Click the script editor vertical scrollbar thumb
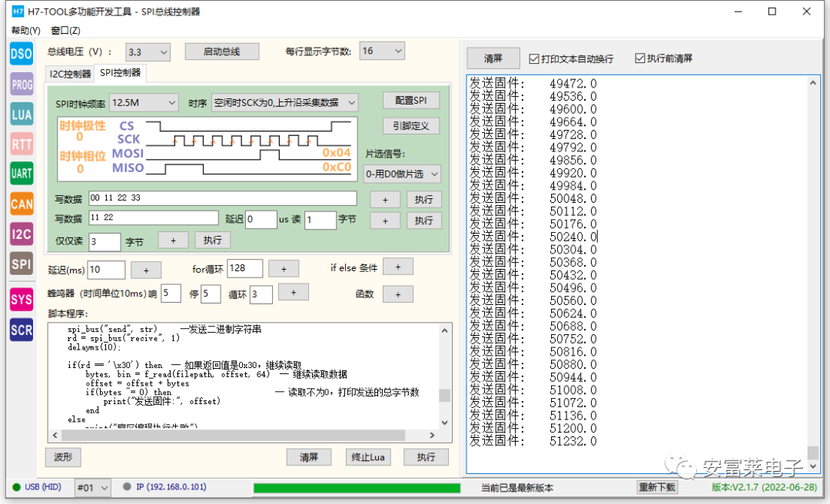This screenshot has width=830, height=504. coord(445,395)
